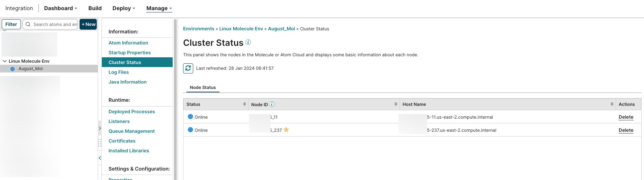Click the refresh cluster status icon
Screen dimensions: 644x180
[188, 68]
